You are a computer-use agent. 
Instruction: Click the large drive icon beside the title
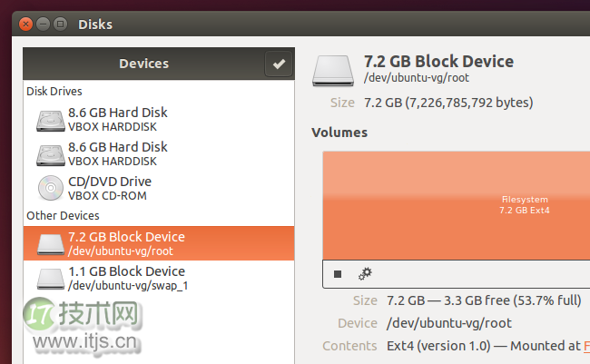[333, 69]
